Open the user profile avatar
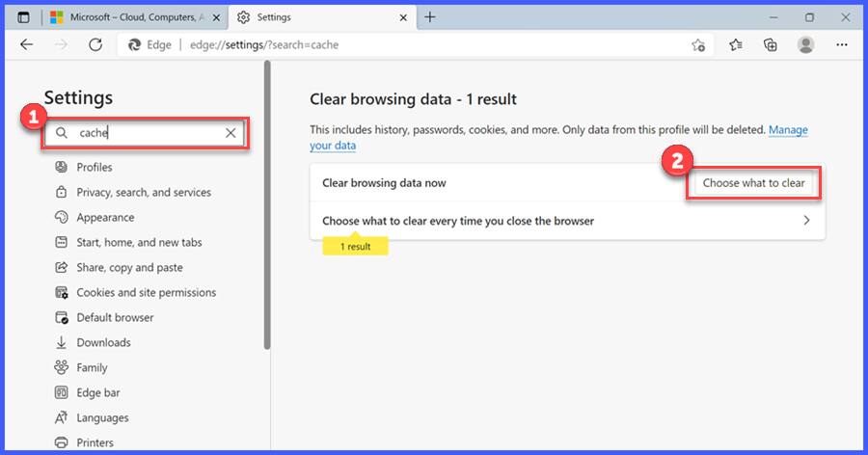Viewport: 868px width, 455px height. 806,45
